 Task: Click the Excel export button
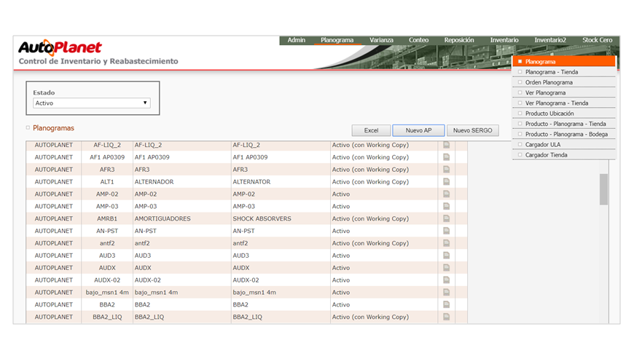click(x=371, y=130)
